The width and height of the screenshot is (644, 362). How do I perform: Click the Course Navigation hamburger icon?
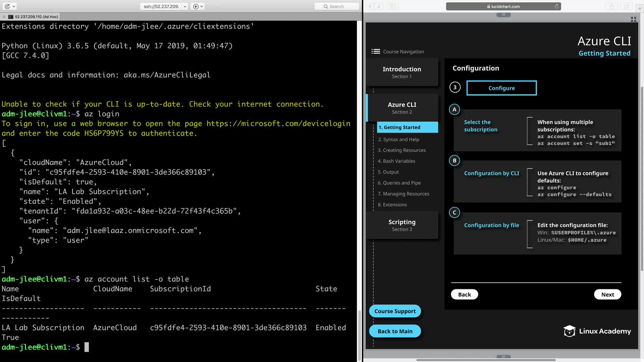[x=376, y=51]
